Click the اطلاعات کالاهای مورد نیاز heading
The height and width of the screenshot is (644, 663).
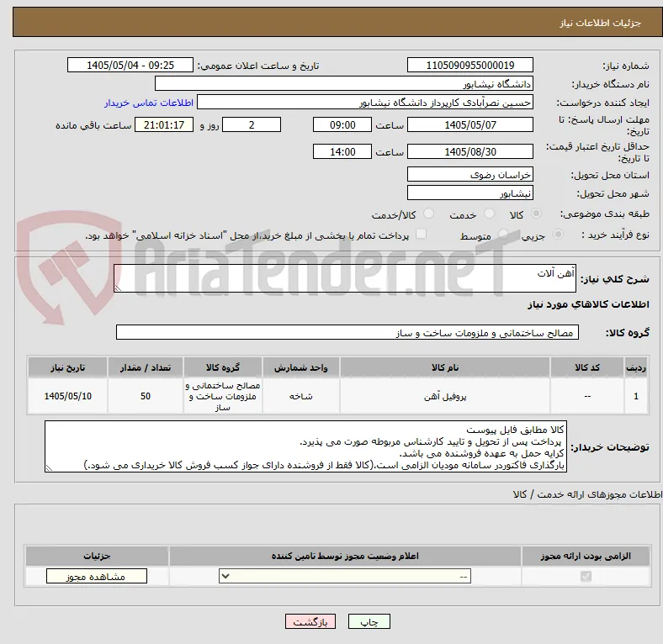click(588, 304)
